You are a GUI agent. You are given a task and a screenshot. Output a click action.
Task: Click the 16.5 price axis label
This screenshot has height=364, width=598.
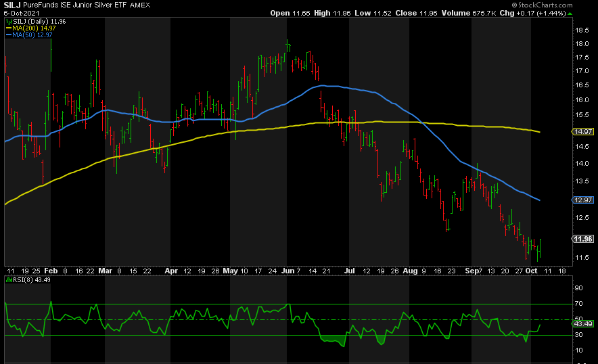click(x=582, y=85)
